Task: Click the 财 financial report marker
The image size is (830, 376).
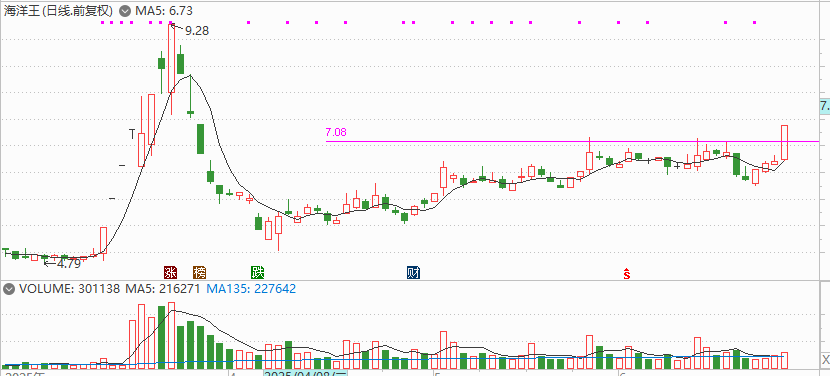Action: (x=413, y=273)
